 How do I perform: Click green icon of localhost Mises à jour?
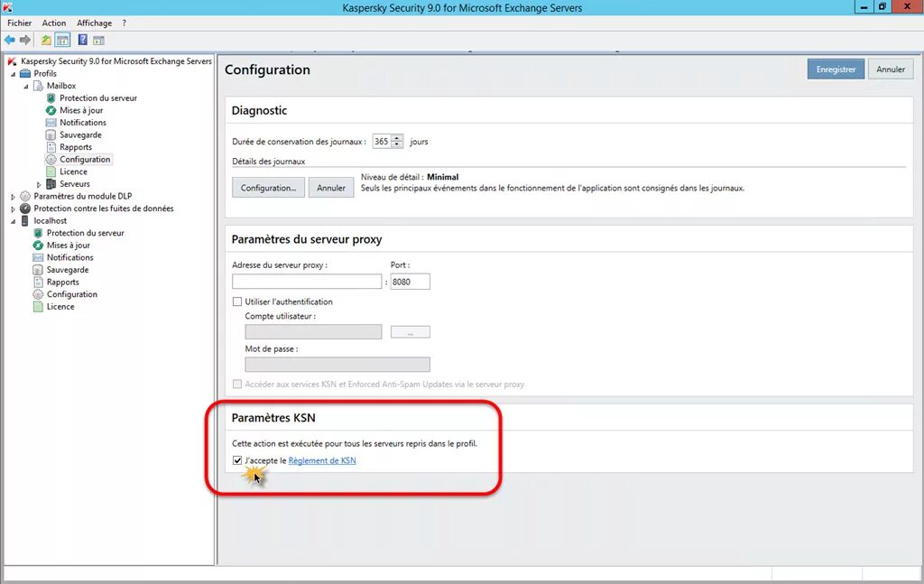point(38,246)
